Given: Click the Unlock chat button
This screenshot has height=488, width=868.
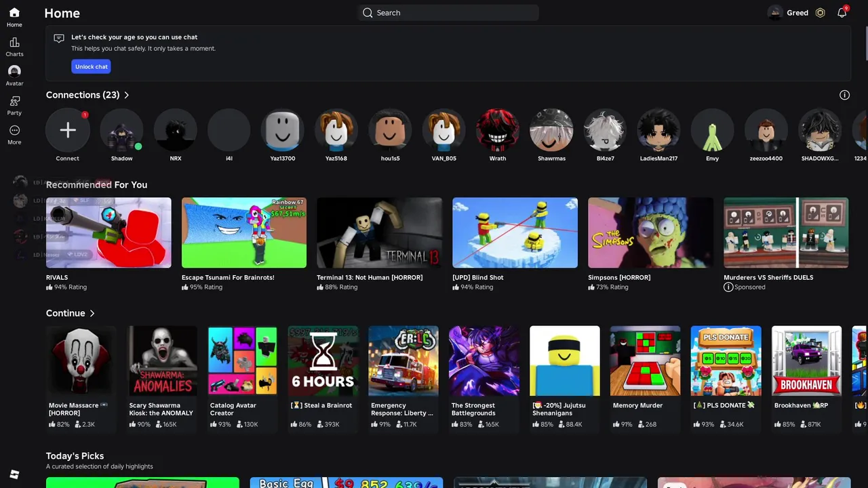Looking at the screenshot, I should point(91,66).
